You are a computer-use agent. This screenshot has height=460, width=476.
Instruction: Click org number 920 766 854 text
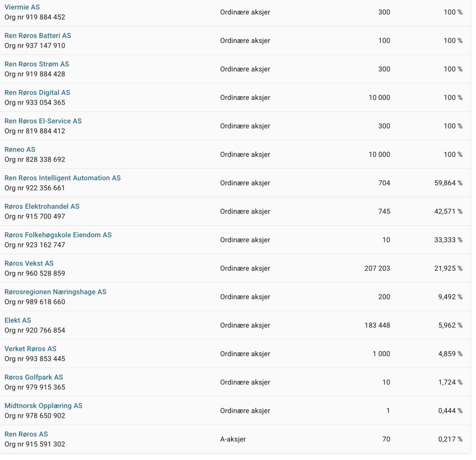pos(35,330)
